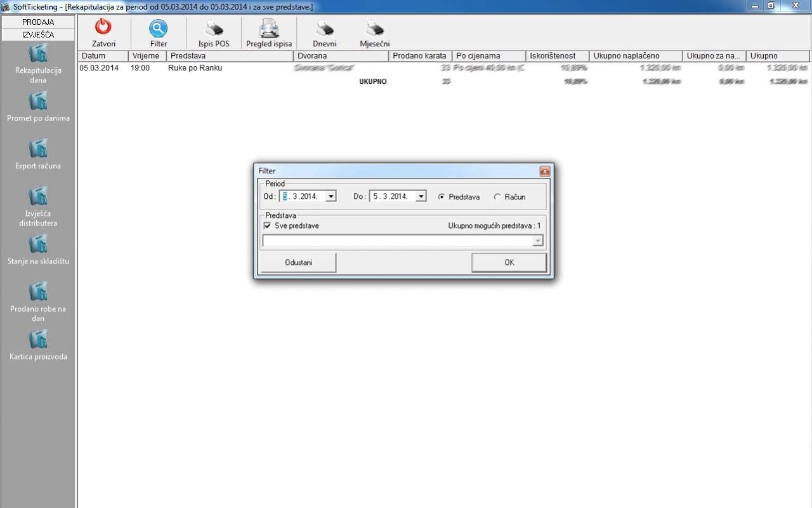
Task: Uncheck the Sve predstave checkbox
Action: (267, 225)
